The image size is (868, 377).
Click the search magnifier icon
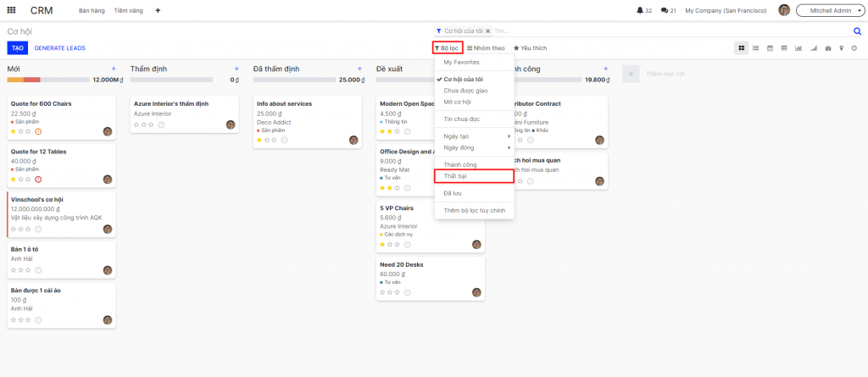tap(858, 31)
